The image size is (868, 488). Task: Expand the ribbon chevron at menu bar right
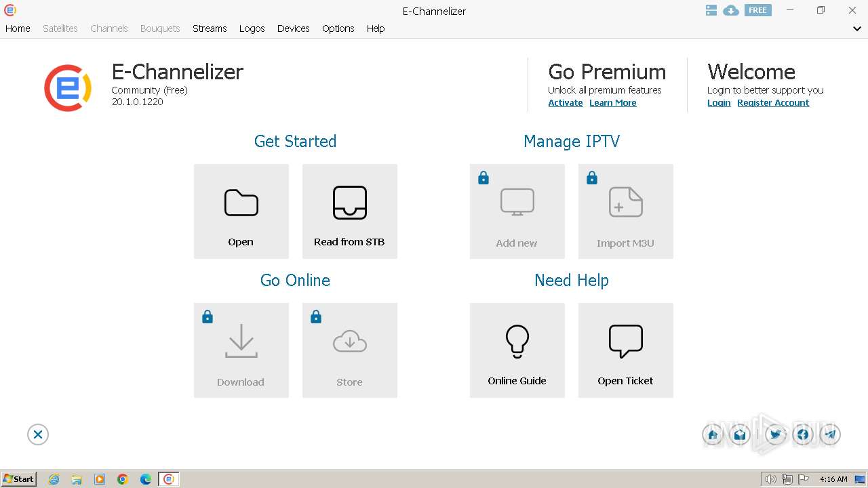(x=857, y=28)
